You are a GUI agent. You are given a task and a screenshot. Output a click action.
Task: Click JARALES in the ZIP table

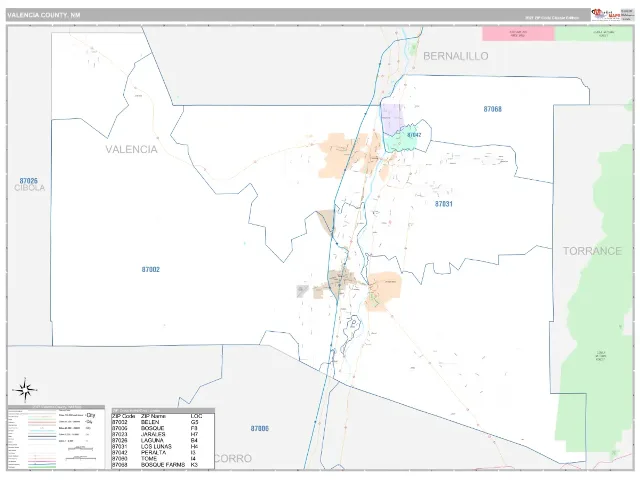click(x=153, y=434)
